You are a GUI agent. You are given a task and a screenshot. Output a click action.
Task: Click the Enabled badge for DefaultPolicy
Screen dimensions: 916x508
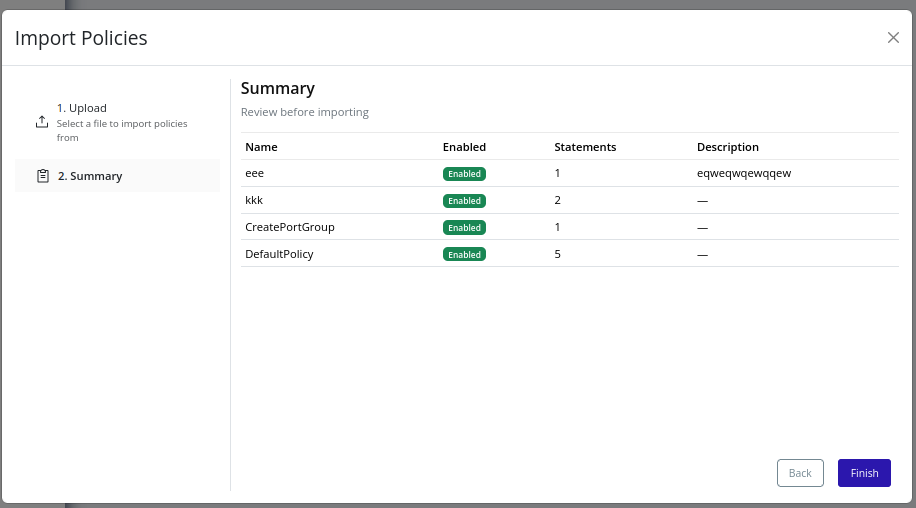464,255
